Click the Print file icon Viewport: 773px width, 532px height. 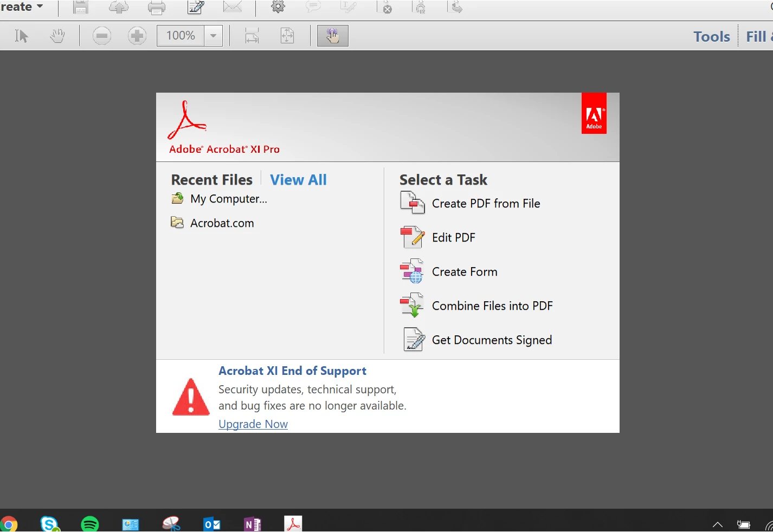click(157, 7)
